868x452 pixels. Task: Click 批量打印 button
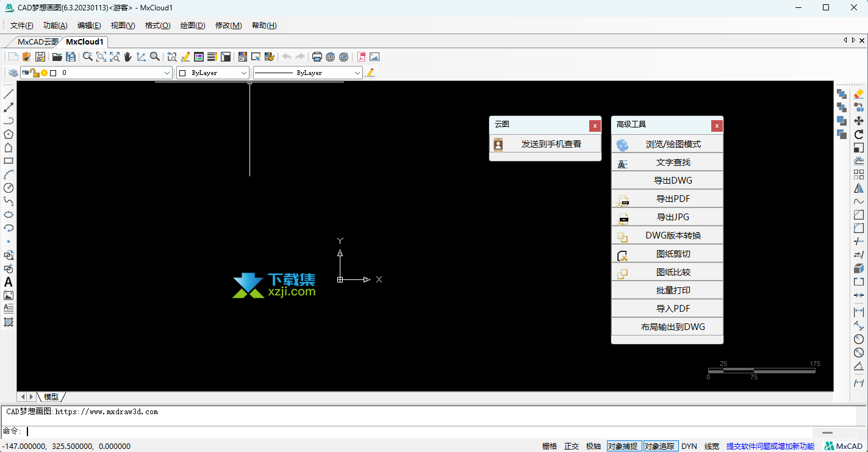pyautogui.click(x=667, y=290)
